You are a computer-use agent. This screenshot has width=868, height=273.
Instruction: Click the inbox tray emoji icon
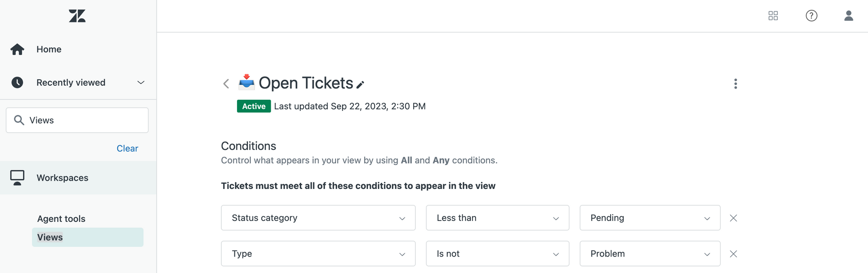[x=246, y=81]
